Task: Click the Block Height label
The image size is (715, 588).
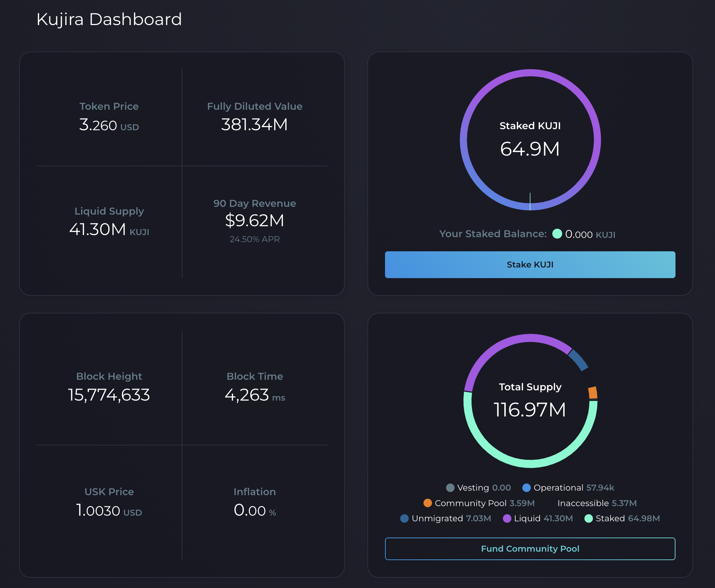Action: click(x=109, y=376)
